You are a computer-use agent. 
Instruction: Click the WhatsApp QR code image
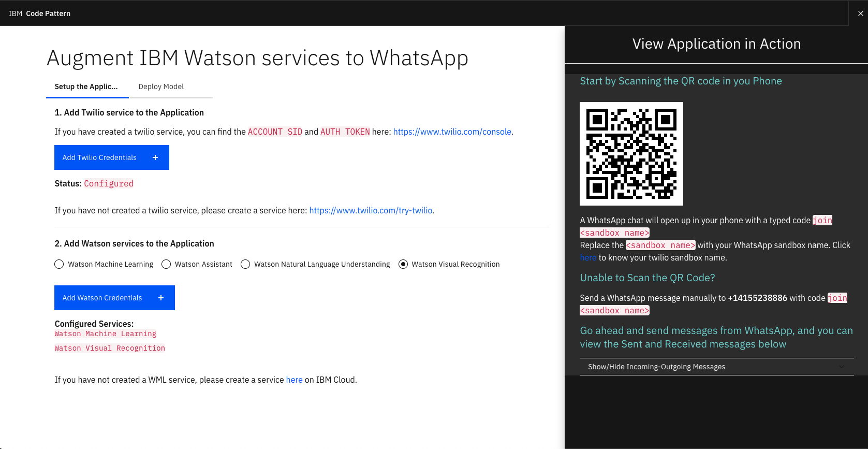point(631,154)
